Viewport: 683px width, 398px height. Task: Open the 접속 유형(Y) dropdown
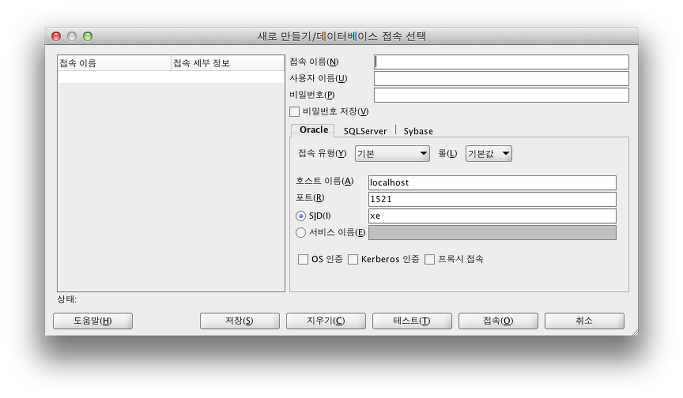[x=392, y=153]
